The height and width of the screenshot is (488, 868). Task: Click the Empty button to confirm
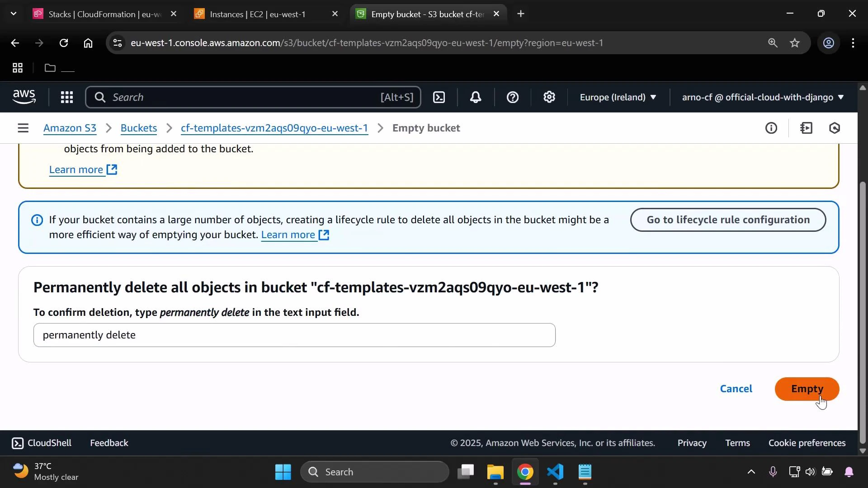[x=807, y=389]
